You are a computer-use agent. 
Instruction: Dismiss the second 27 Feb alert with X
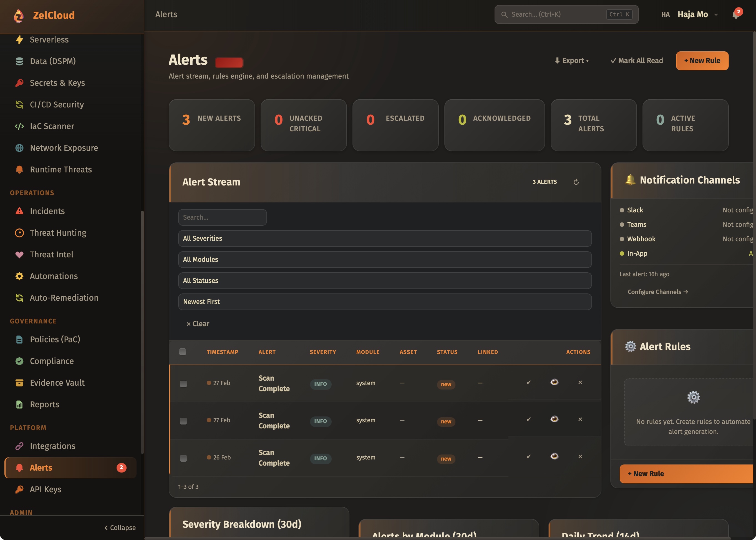(x=580, y=419)
